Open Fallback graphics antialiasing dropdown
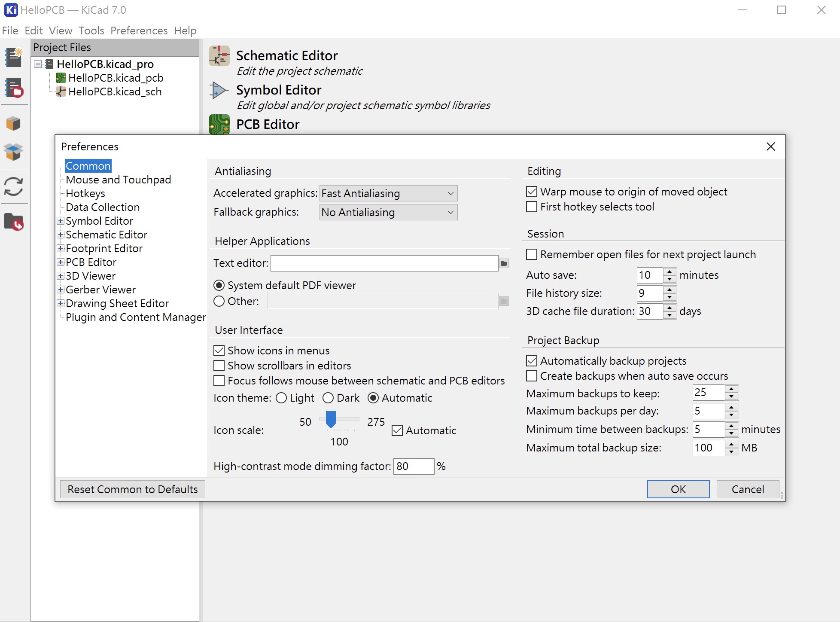 pos(389,212)
